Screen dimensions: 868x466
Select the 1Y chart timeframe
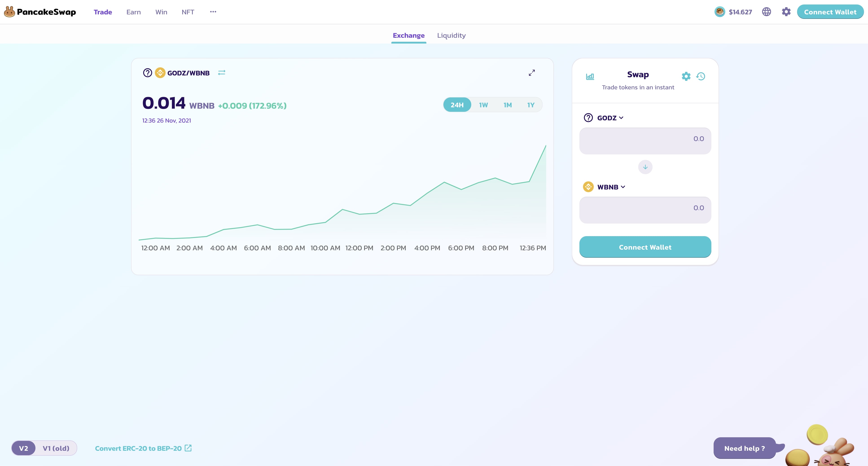531,105
